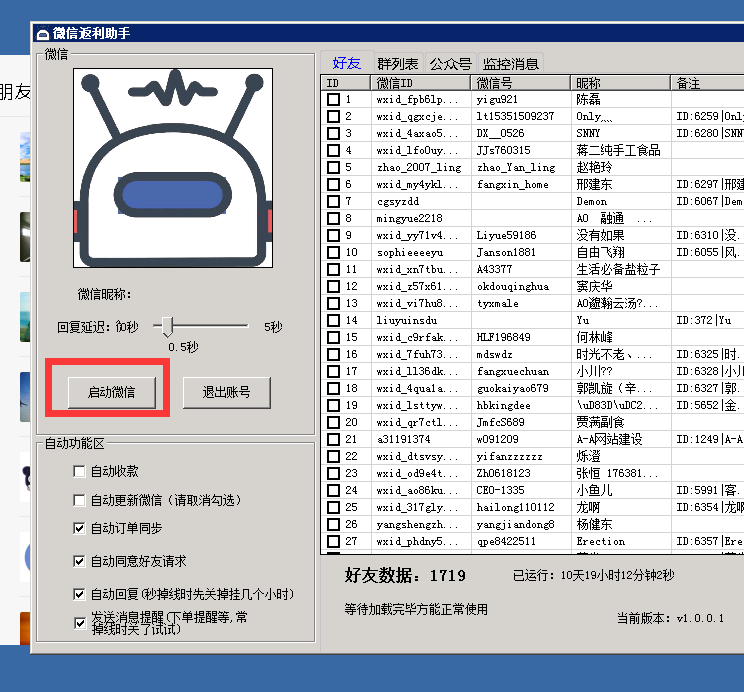Click the 备注 column header
Viewport: 744px width, 692px height.
pyautogui.click(x=707, y=83)
